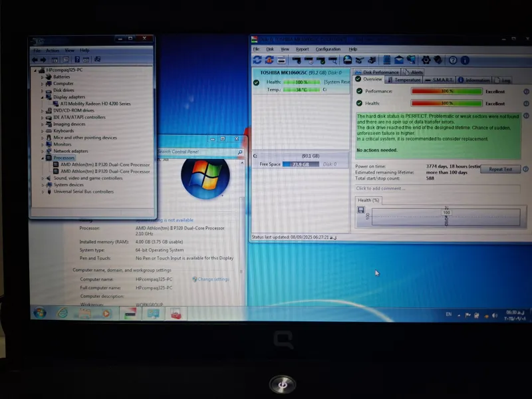Click Scan for hardware changes icon in Device Manager
The height and width of the screenshot is (399, 532).
tap(97, 60)
